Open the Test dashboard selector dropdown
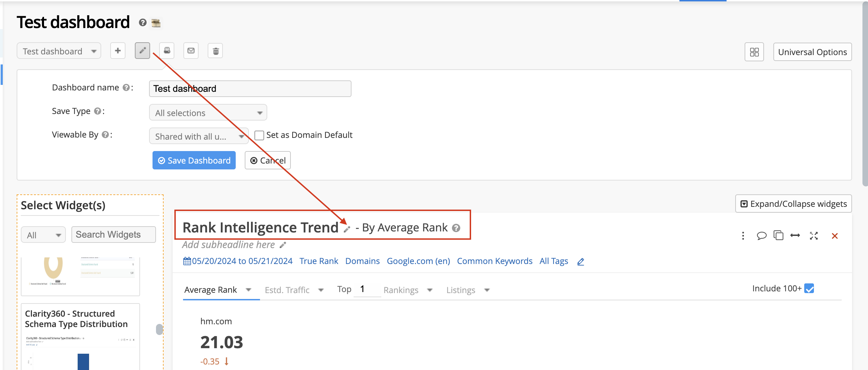The height and width of the screenshot is (370, 868). 59,51
